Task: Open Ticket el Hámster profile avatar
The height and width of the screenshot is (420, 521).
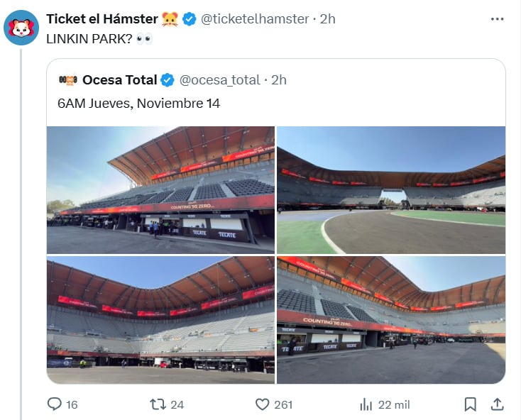Action: point(21,28)
